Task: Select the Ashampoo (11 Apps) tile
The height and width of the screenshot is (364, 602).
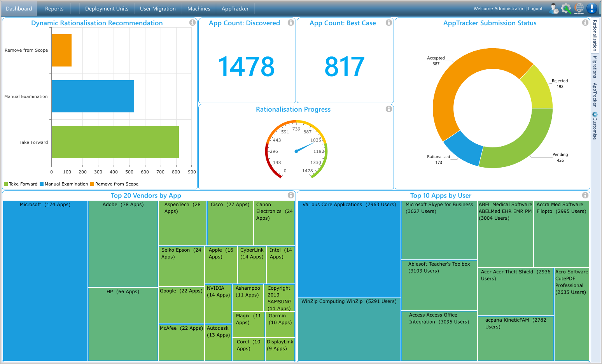Action: pyautogui.click(x=248, y=297)
